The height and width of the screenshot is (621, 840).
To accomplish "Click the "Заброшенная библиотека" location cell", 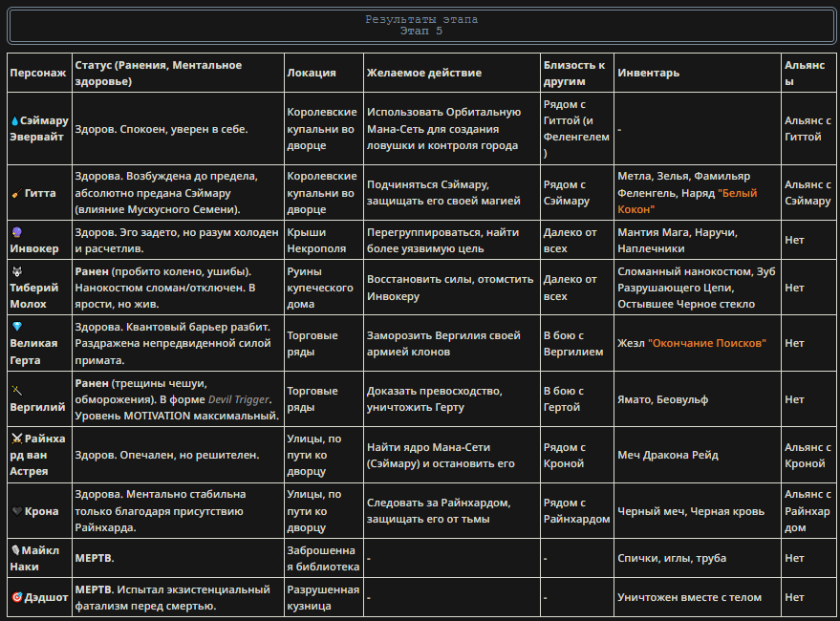I will click(x=323, y=558).
